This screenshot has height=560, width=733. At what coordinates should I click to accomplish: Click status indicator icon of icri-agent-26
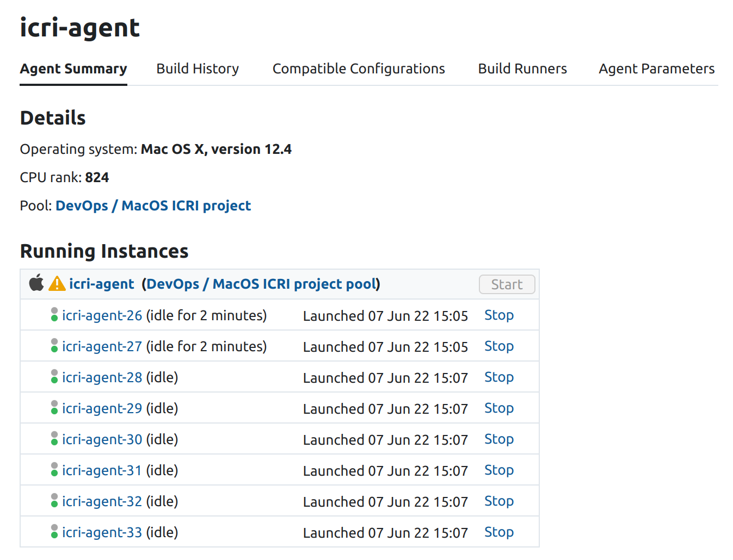pos(54,315)
